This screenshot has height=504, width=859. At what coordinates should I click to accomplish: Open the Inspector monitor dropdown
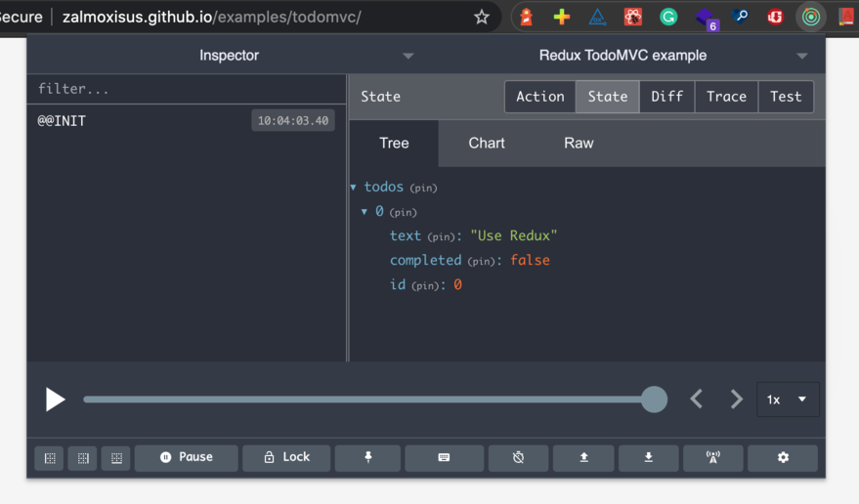(x=229, y=56)
